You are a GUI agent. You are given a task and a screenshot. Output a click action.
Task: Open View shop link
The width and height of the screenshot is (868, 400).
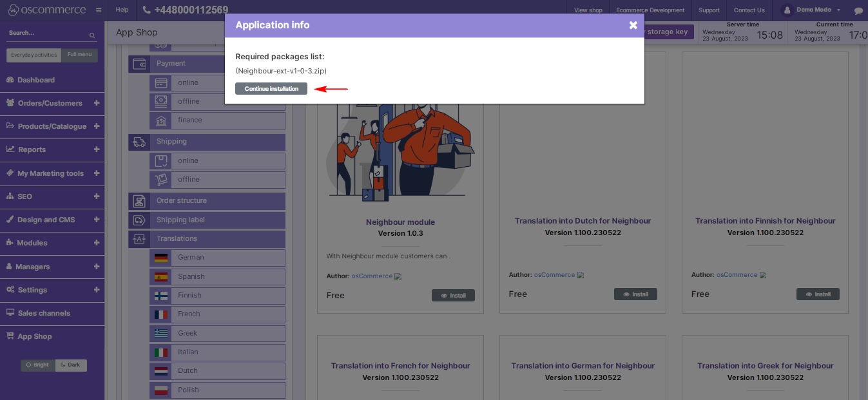pos(588,10)
